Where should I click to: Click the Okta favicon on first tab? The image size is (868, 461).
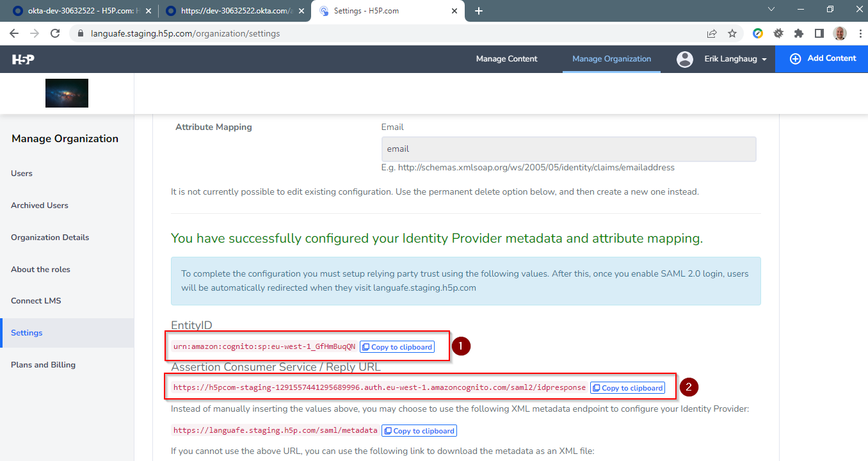pyautogui.click(x=18, y=11)
